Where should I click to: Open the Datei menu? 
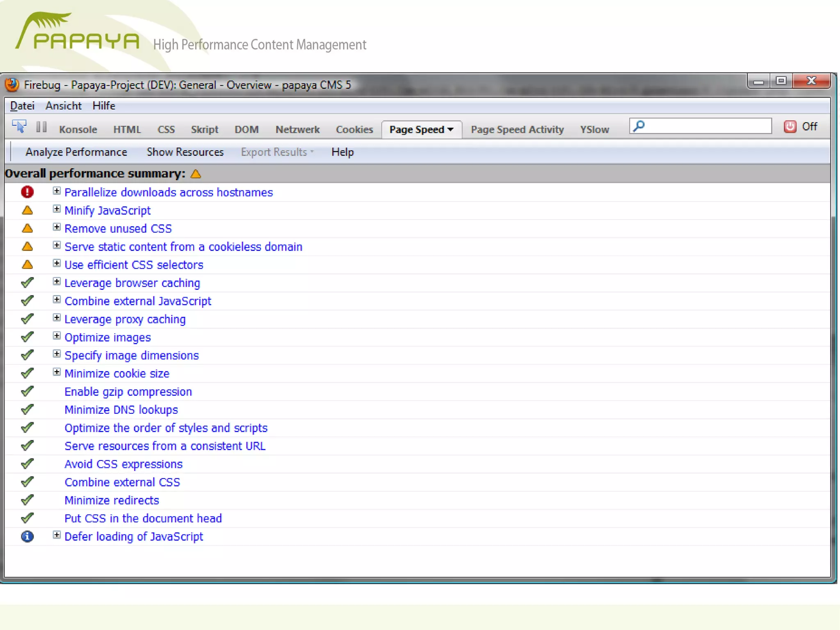(22, 106)
